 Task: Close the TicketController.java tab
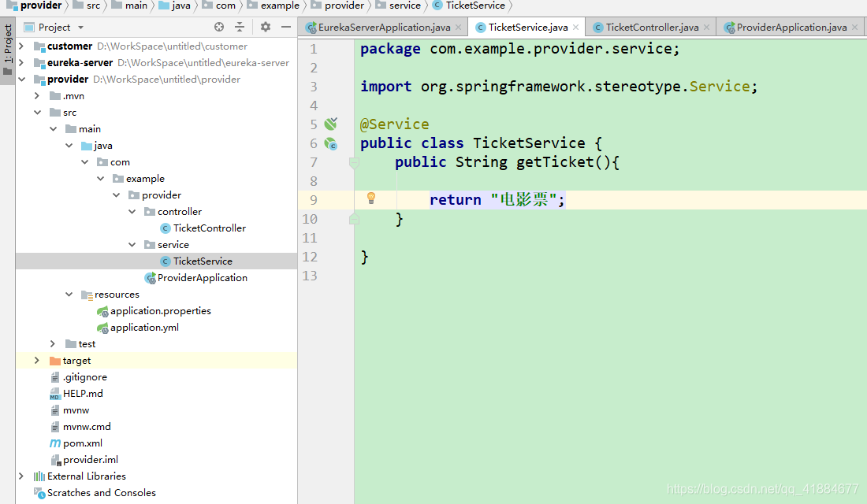(707, 27)
